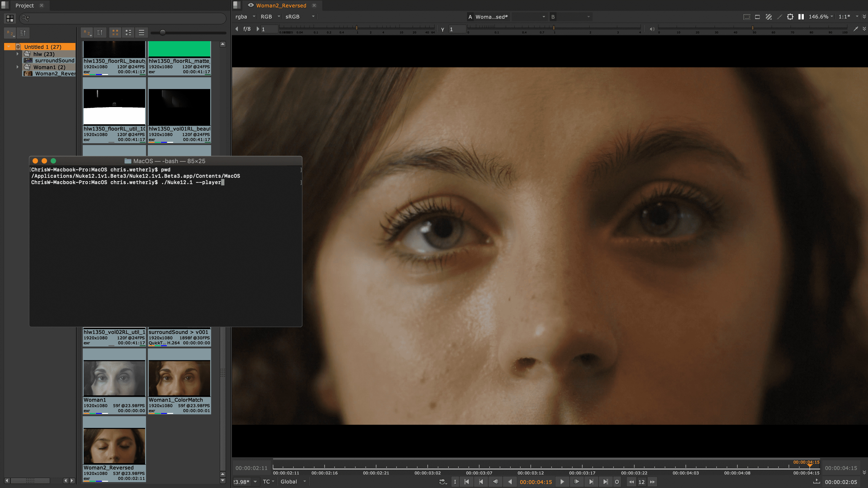868x488 pixels.
Task: Switch bin to list view icon
Action: (x=142, y=33)
